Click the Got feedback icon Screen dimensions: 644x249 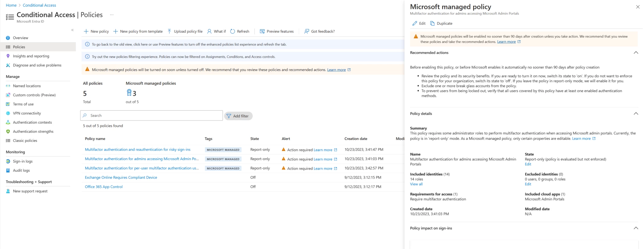[x=307, y=31]
